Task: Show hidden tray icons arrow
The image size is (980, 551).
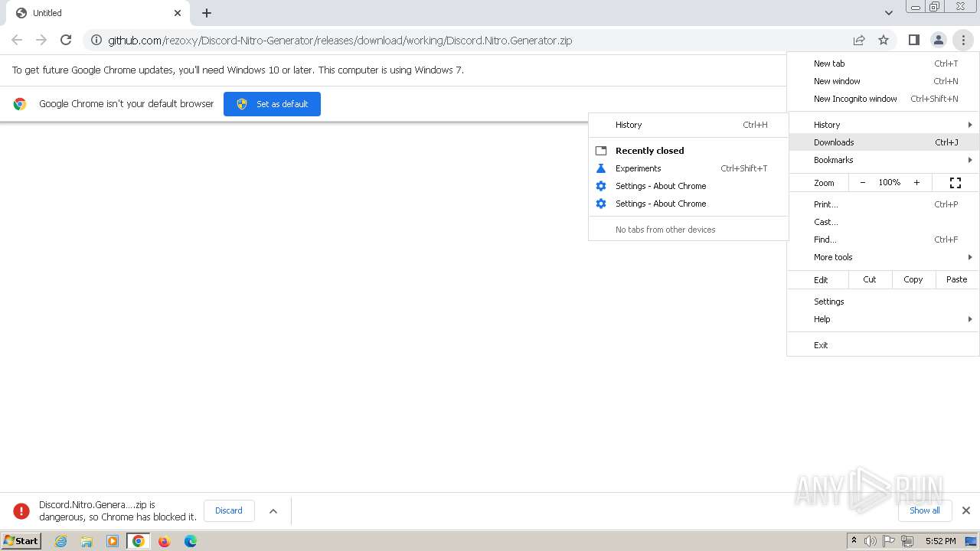Action: pos(854,541)
